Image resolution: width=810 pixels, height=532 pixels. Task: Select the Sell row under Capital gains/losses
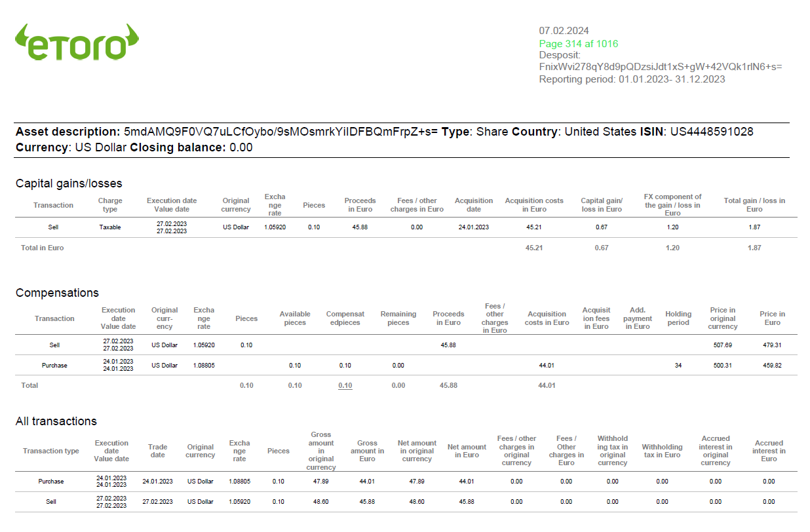pos(53,227)
